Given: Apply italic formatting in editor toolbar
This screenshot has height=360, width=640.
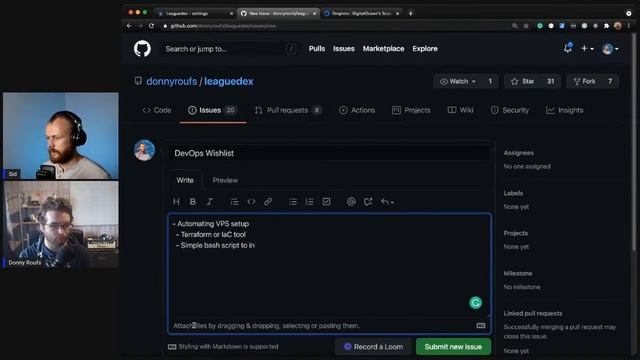Looking at the screenshot, I should [209, 202].
